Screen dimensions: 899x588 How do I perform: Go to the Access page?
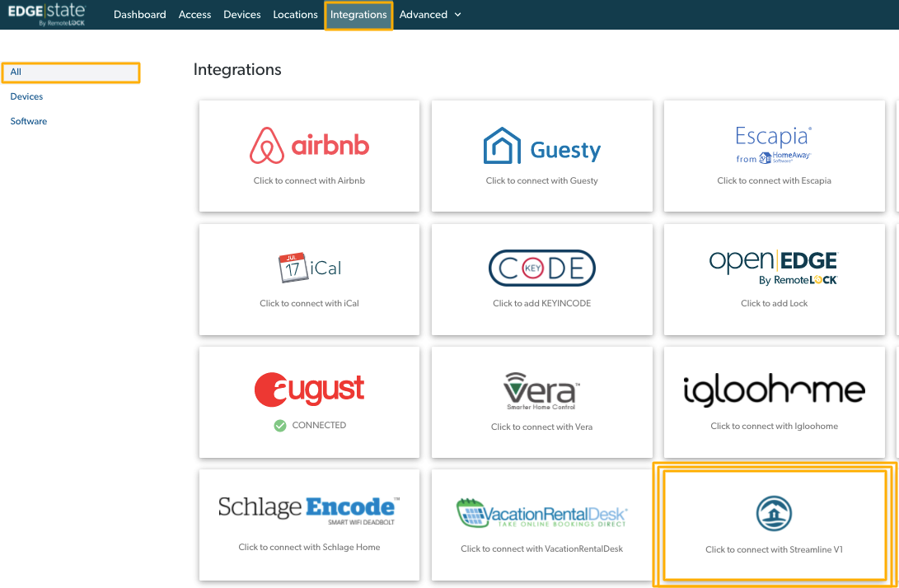coord(195,14)
